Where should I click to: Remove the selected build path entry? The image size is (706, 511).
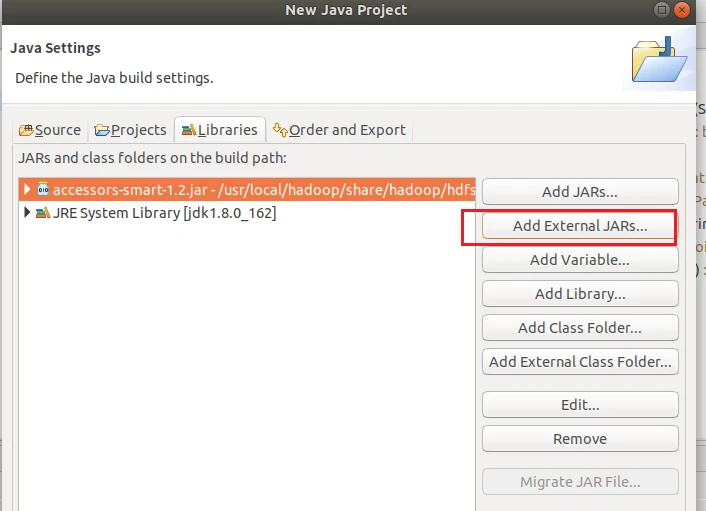coord(580,439)
